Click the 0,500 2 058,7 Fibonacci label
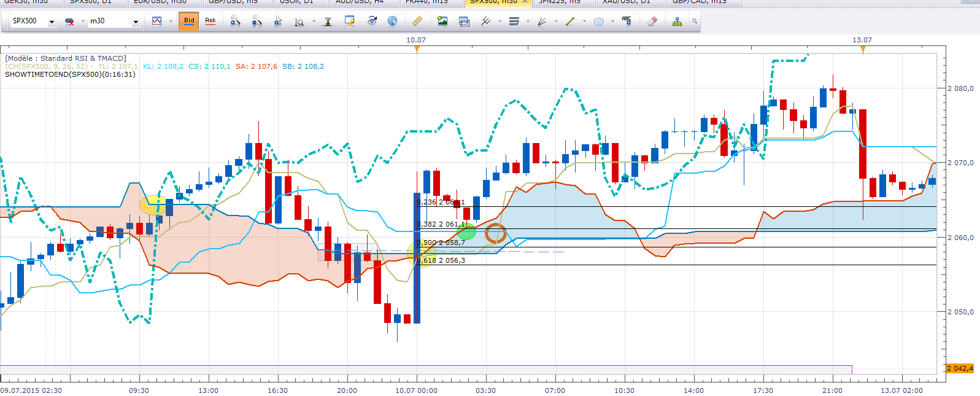The image size is (980, 396). 441,243
